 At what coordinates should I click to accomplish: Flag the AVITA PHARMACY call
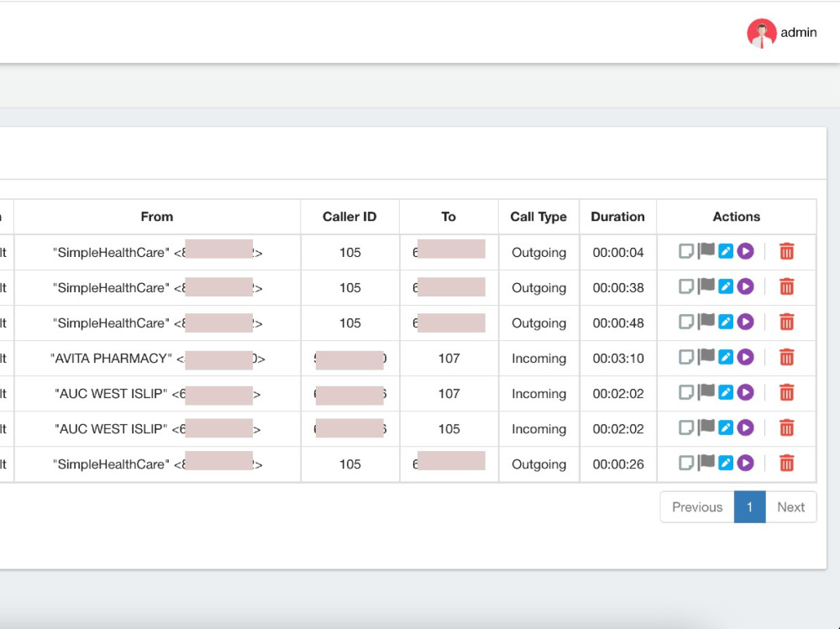pyautogui.click(x=706, y=357)
